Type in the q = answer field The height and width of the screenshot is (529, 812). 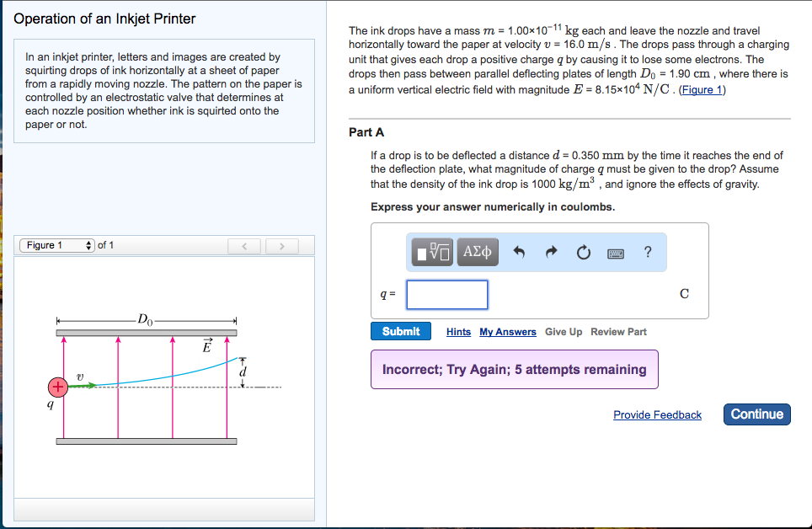446,294
